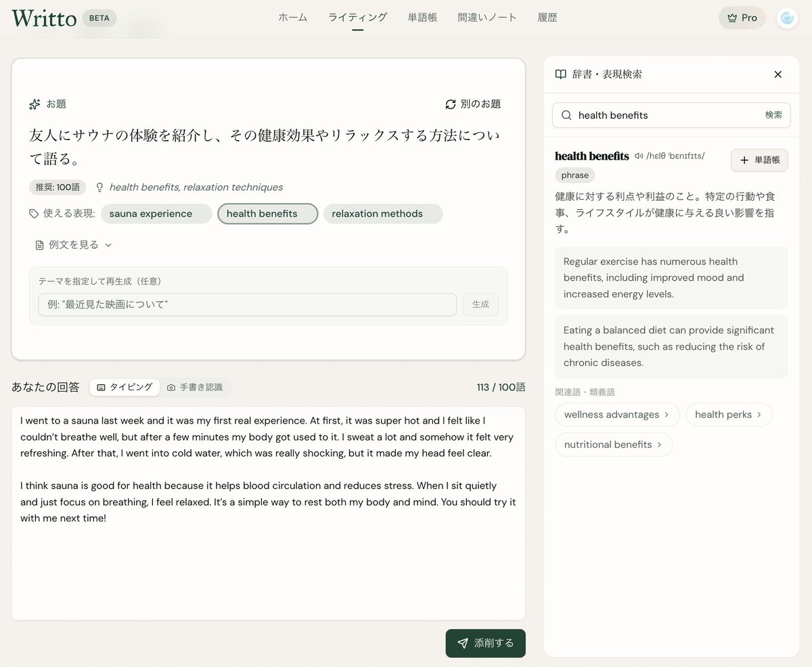Close the 辞書・表現検索 panel
Screen dimensions: 812x667
pyautogui.click(x=777, y=74)
